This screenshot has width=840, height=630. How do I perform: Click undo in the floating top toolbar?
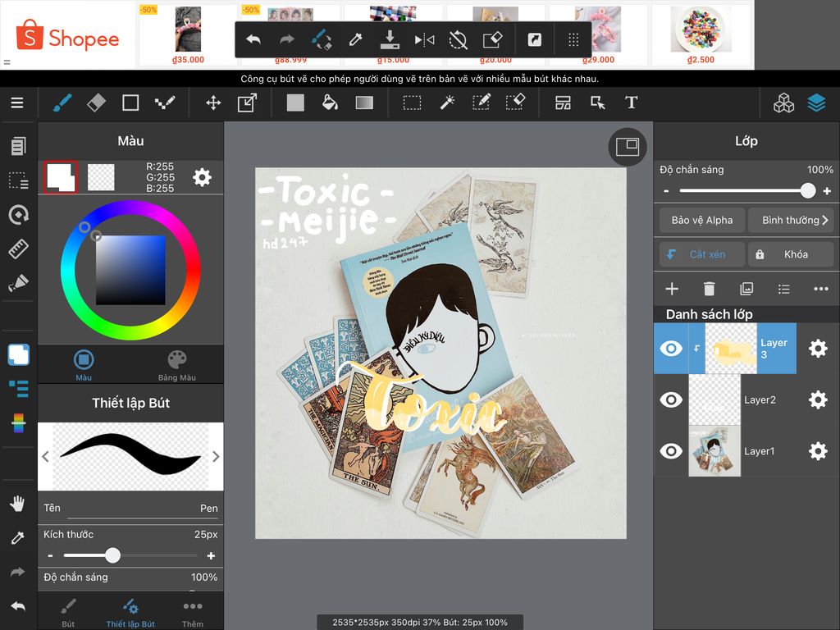coord(253,39)
